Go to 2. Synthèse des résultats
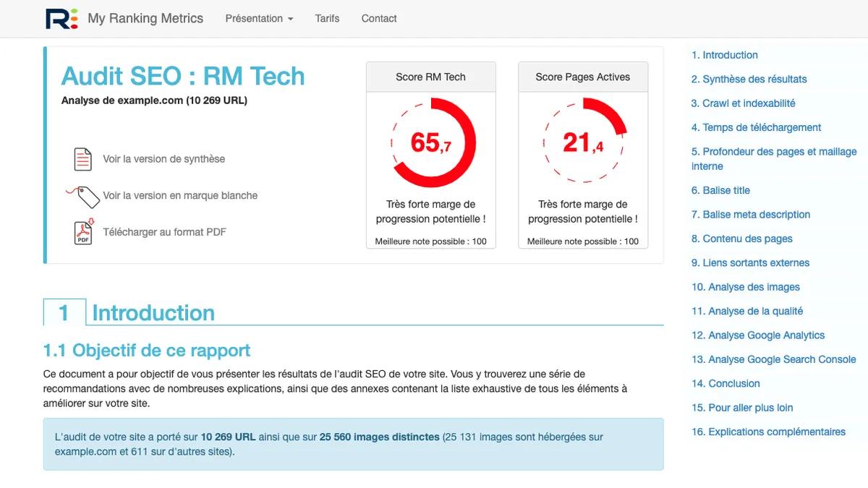 [x=749, y=80]
